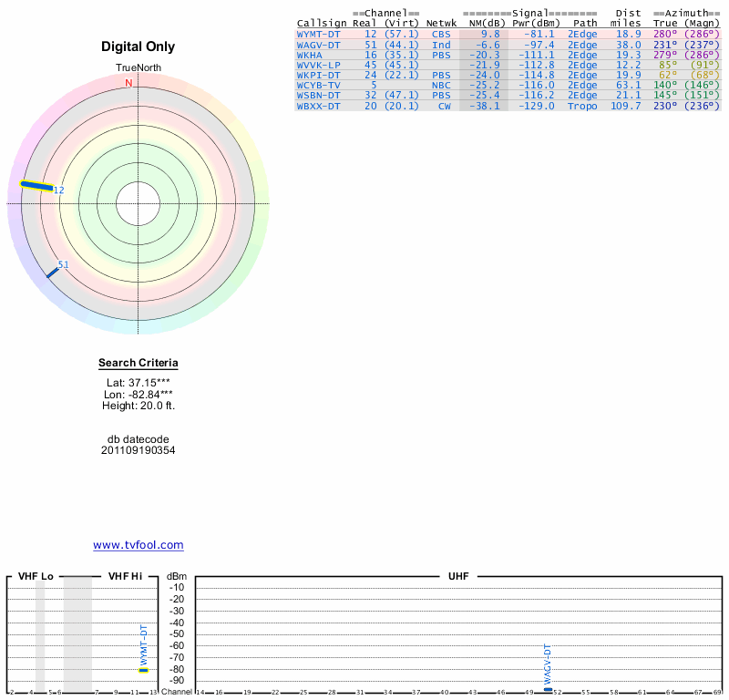The height and width of the screenshot is (700, 729).
Task: Click the WVVK-LP callsign
Action: coord(318,65)
